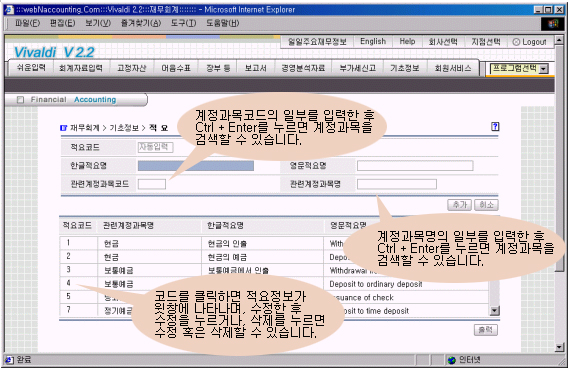Click the breadcrumb icon before 재무회계

pyautogui.click(x=64, y=128)
